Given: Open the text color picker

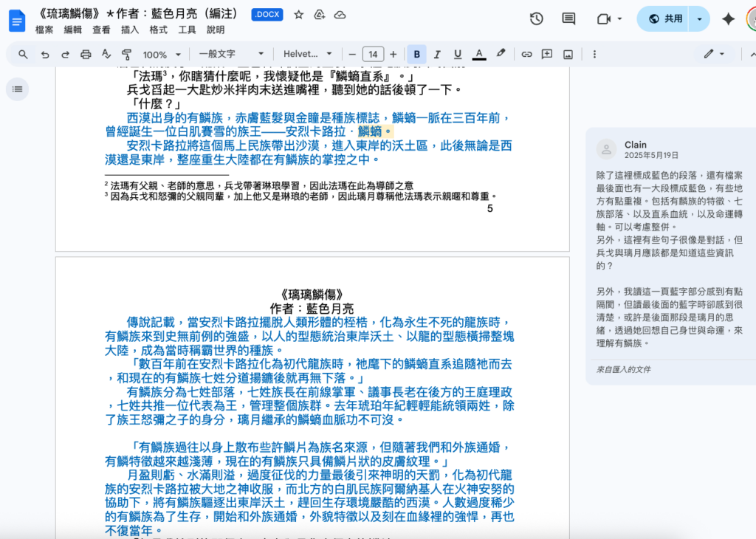Looking at the screenshot, I should [x=478, y=55].
